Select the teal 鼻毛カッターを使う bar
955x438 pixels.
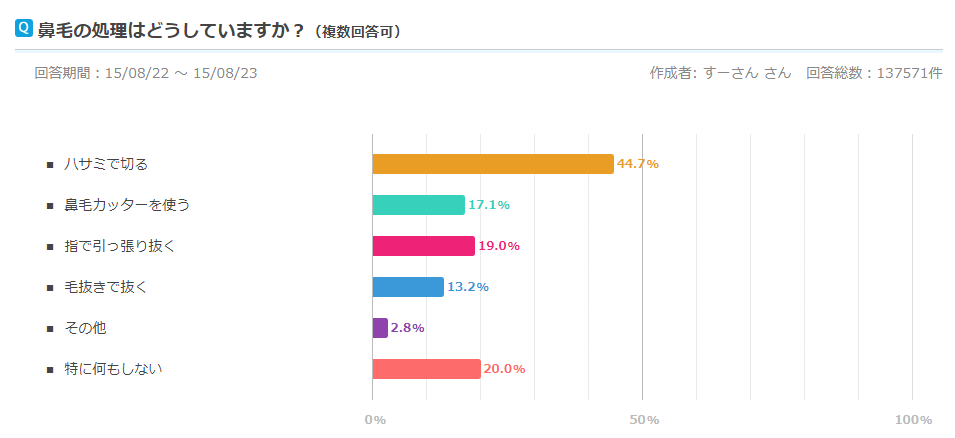[418, 205]
